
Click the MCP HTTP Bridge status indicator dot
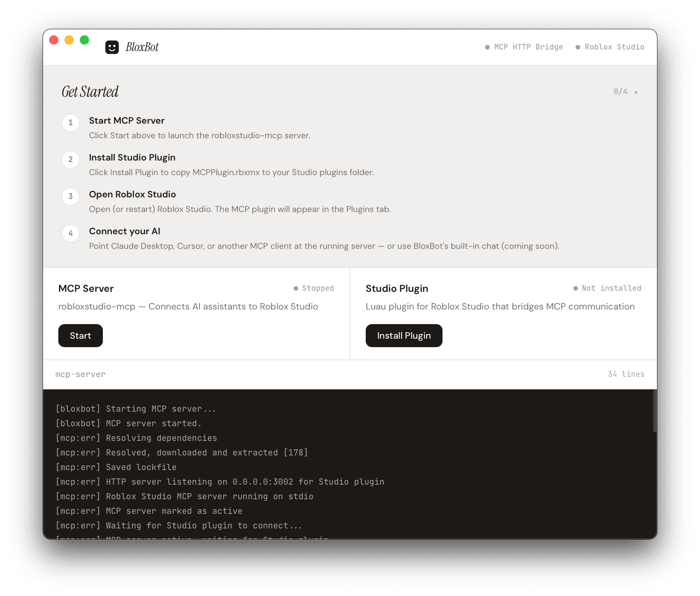(x=487, y=47)
